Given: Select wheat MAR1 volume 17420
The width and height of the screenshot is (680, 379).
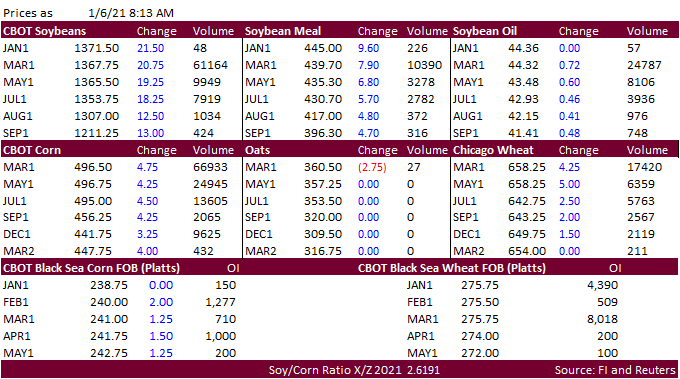Looking at the screenshot, I should coord(644,167).
